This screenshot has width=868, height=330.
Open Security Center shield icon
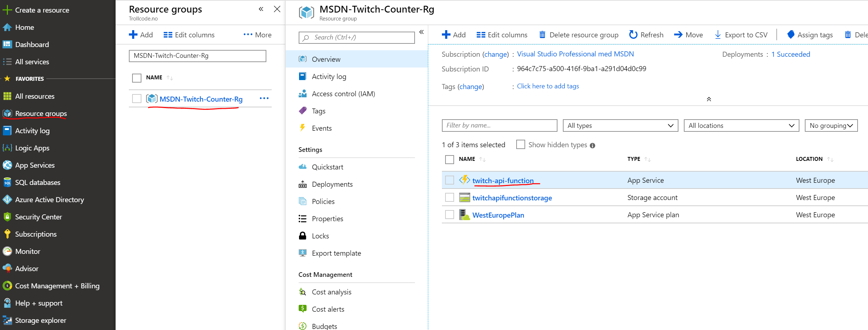[7, 217]
